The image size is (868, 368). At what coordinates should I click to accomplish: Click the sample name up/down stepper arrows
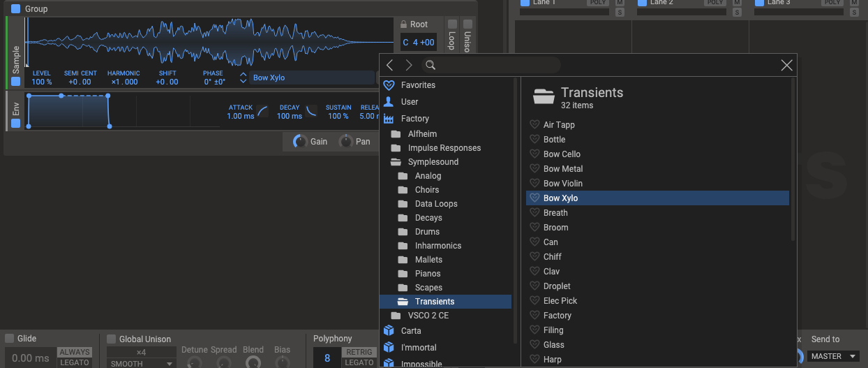(x=243, y=78)
